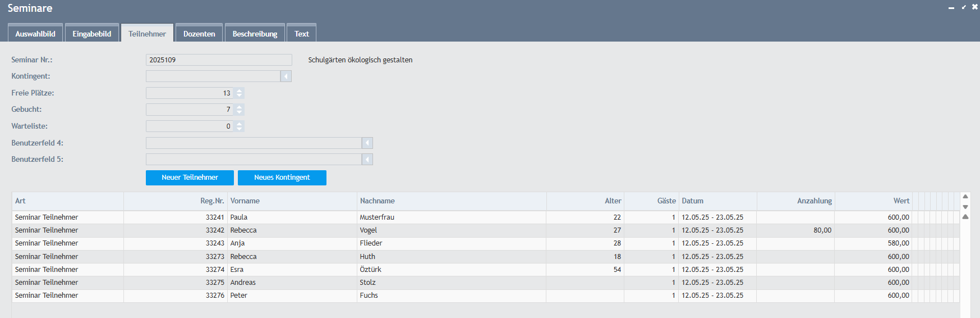The width and height of the screenshot is (980, 318).
Task: Open the Dozenten tab
Action: click(199, 34)
